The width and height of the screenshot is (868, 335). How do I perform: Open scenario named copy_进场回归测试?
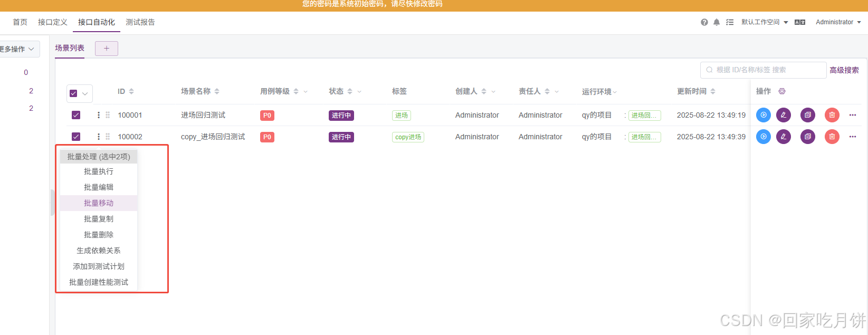pos(213,137)
